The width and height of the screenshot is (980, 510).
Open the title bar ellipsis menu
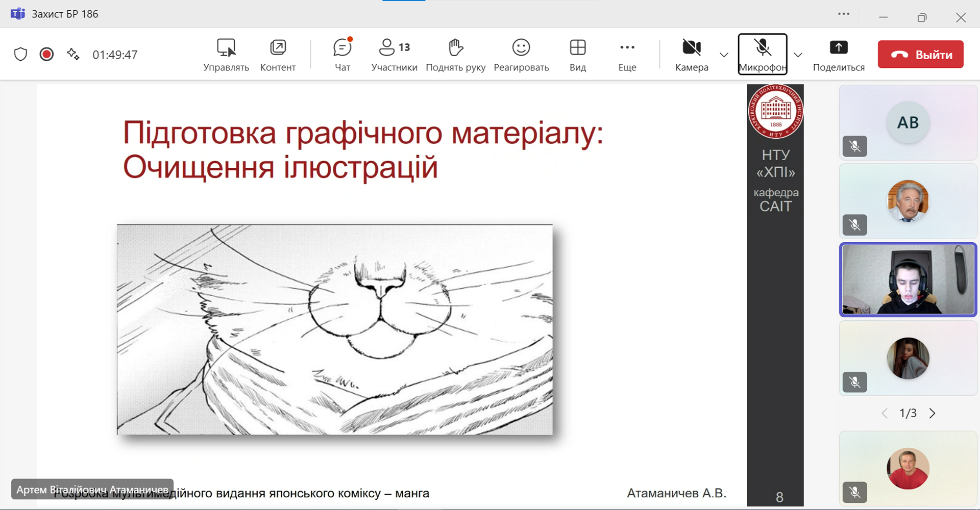[844, 14]
